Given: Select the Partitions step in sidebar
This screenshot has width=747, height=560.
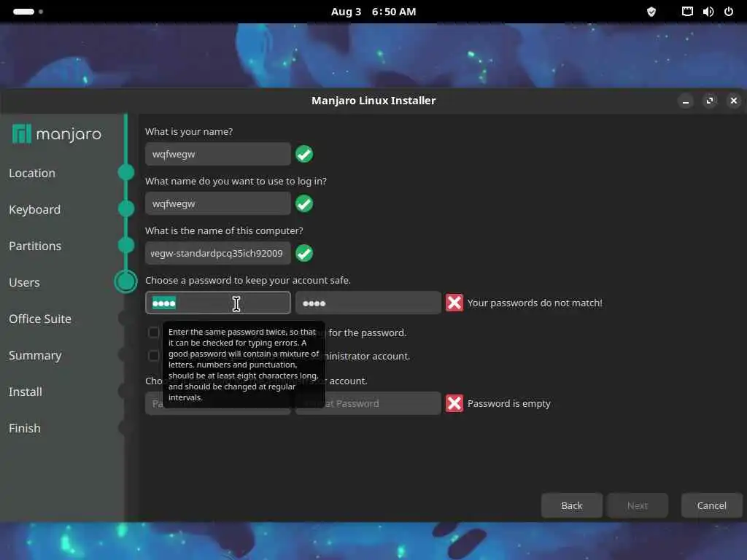Looking at the screenshot, I should tap(35, 246).
